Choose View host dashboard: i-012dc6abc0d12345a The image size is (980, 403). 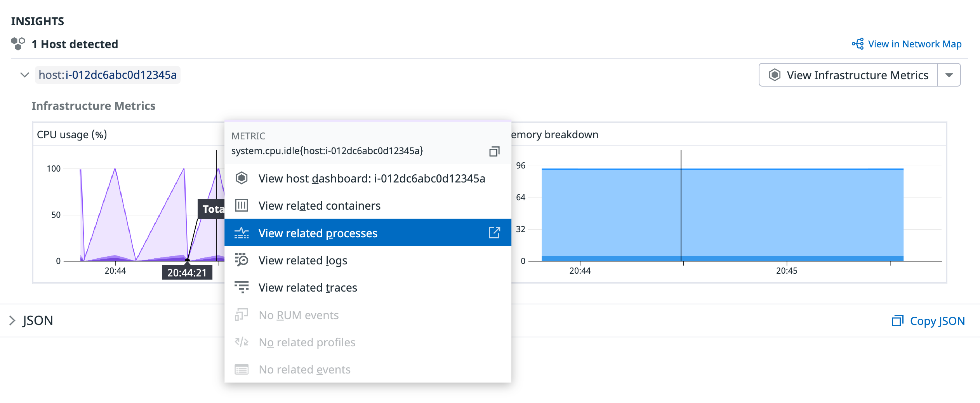pos(372,178)
